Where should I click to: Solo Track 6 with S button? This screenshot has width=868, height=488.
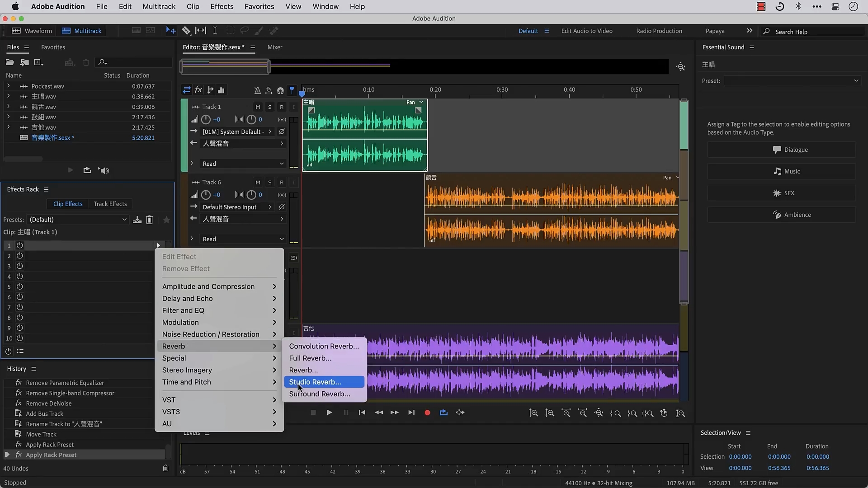(x=270, y=183)
